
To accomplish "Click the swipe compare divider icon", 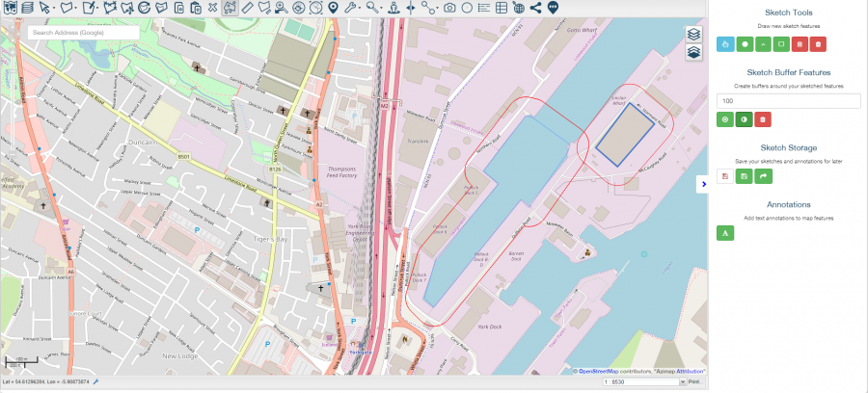I will (x=410, y=8).
